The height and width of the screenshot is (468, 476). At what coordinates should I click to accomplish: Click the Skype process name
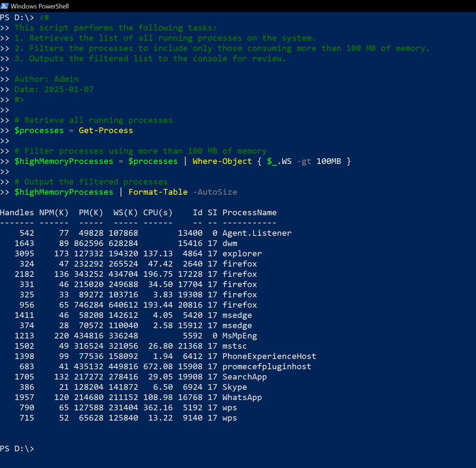coord(234,387)
